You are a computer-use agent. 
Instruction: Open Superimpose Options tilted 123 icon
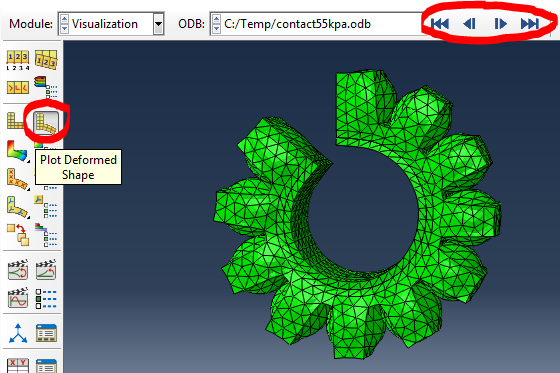point(46,60)
